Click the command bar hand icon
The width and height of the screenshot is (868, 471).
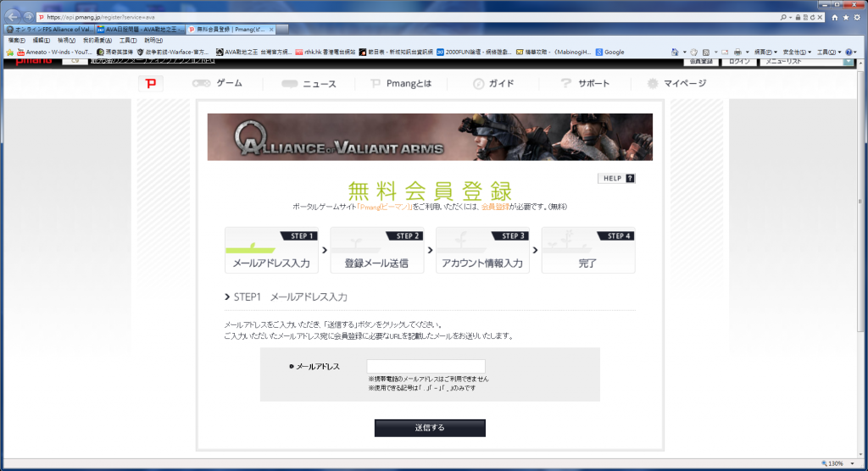point(693,52)
